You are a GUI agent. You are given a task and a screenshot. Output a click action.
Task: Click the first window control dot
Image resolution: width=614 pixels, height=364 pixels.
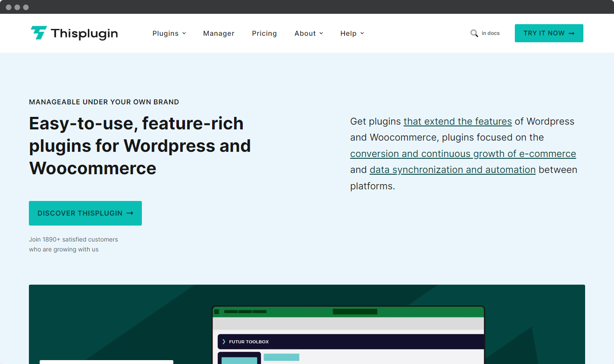pyautogui.click(x=9, y=7)
